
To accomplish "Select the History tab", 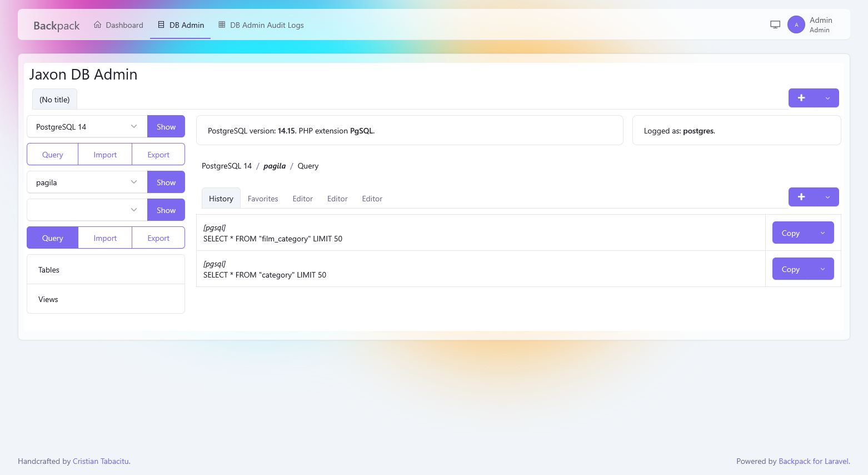I will coord(221,199).
